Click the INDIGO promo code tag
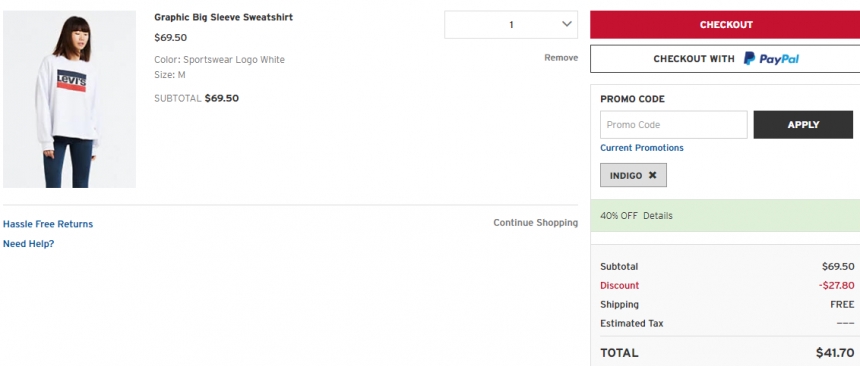The image size is (860, 366). point(633,175)
